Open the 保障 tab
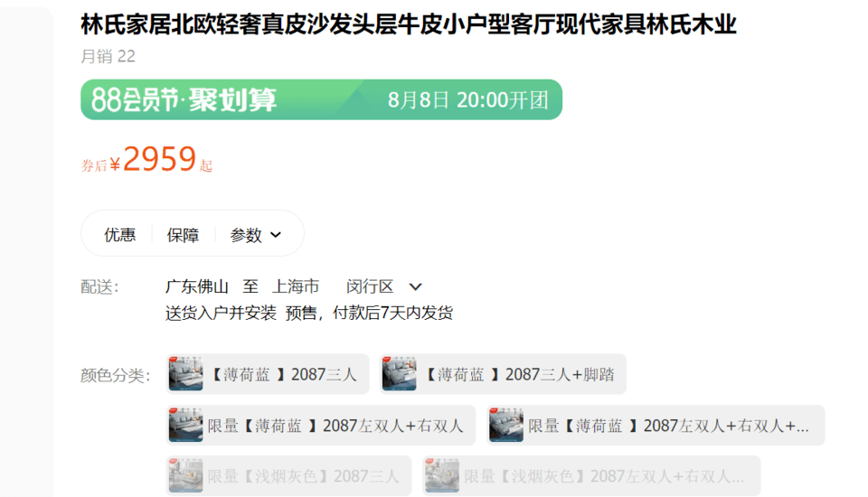Image resolution: width=868 pixels, height=497 pixels. tap(183, 235)
